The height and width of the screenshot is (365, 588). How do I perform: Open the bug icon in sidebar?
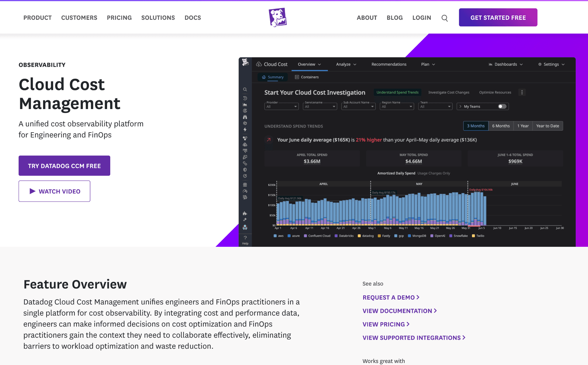[245, 185]
